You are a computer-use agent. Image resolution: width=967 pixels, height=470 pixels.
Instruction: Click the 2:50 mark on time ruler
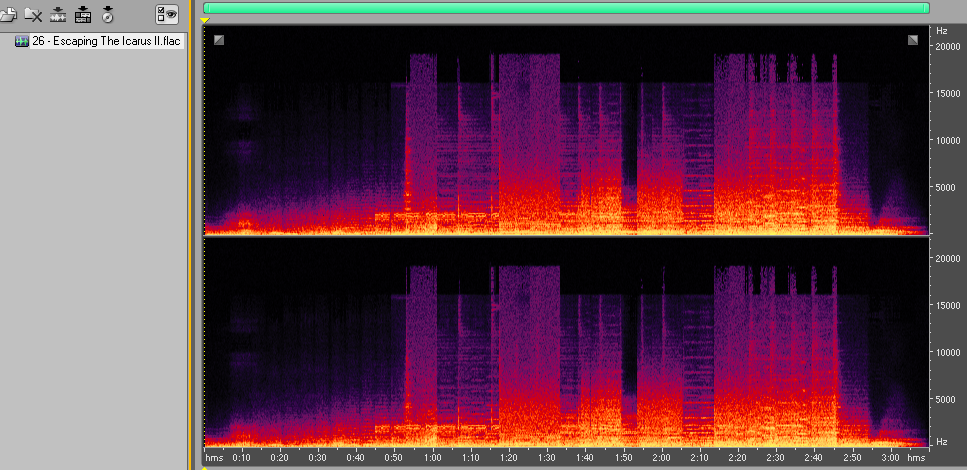pyautogui.click(x=852, y=458)
